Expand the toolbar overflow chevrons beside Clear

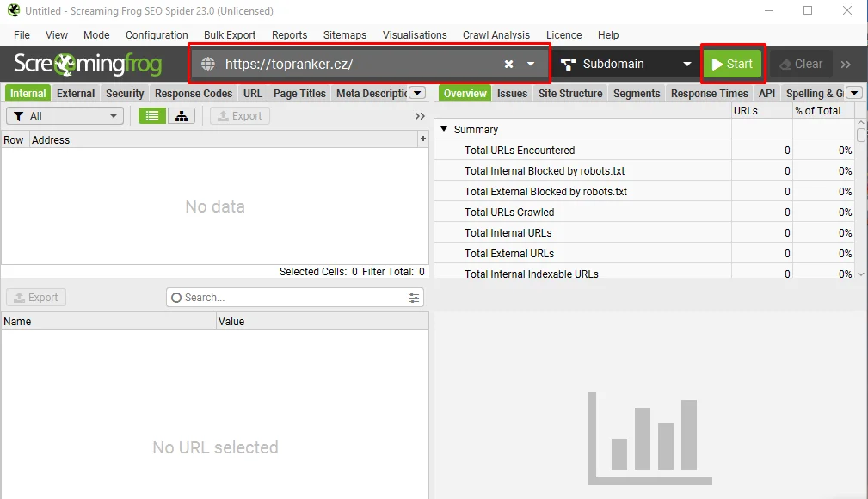click(846, 65)
